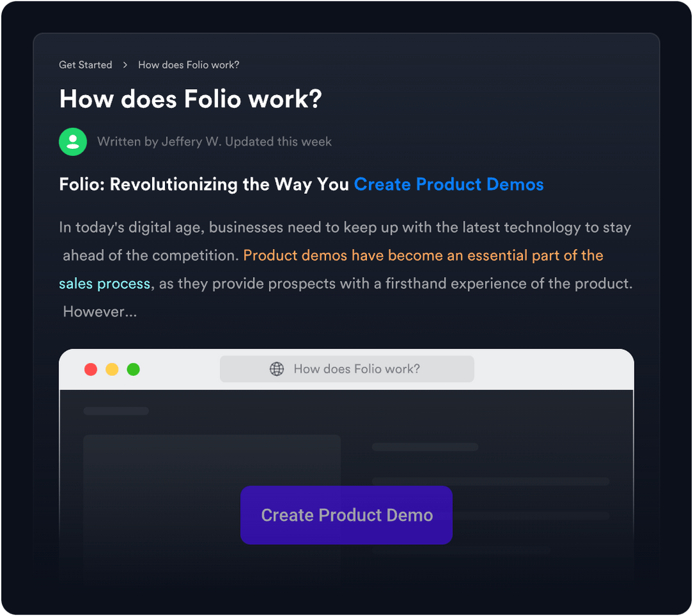Image resolution: width=693 pixels, height=616 pixels.
Task: Click the red traffic-light dot in the browser mockup
Action: pyautogui.click(x=90, y=369)
